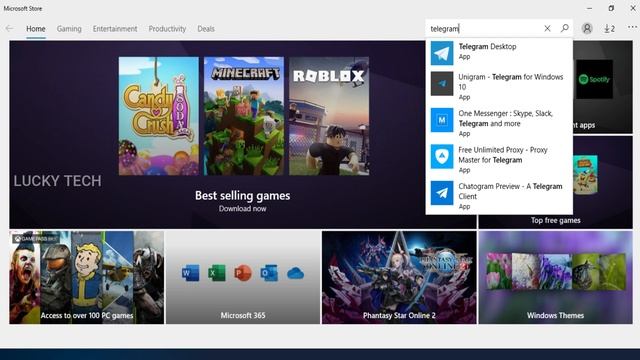Switch to the Home tab

point(36,29)
